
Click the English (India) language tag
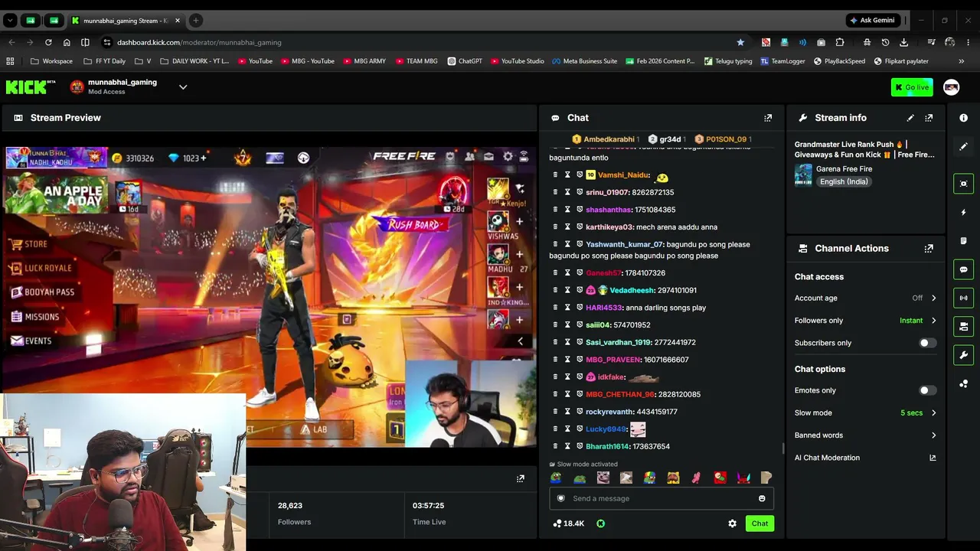(x=844, y=182)
